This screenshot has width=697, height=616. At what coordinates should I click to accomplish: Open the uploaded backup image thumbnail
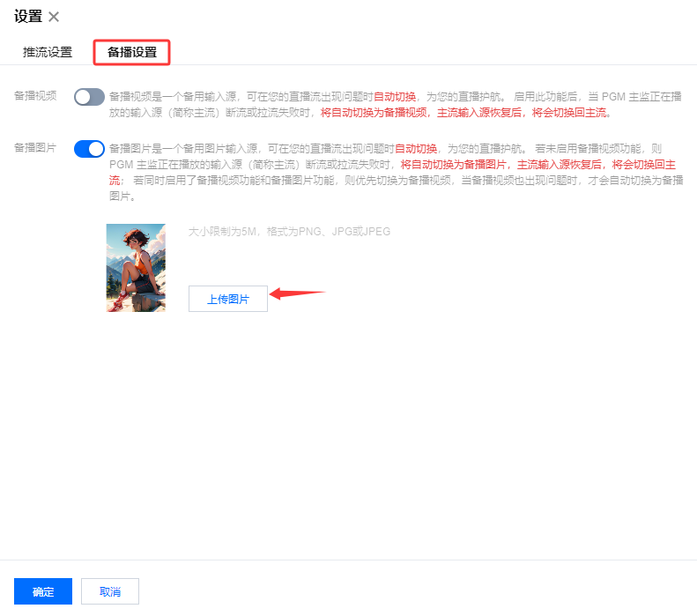point(136,268)
